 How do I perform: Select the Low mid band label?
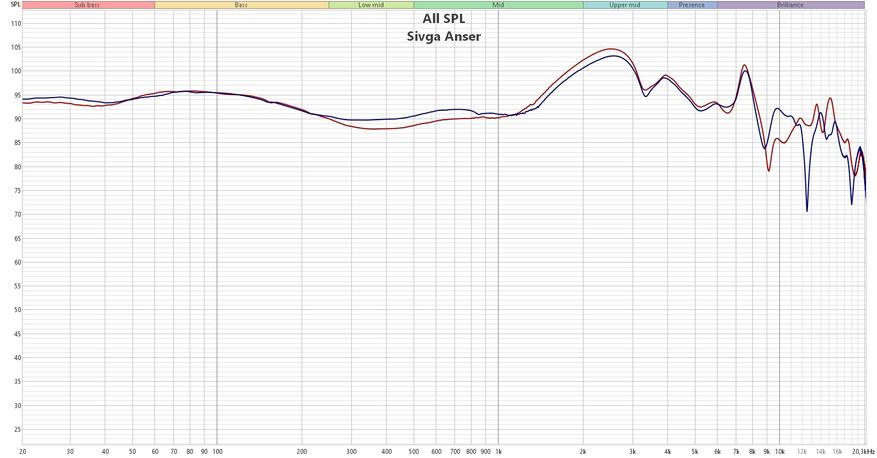pyautogui.click(x=371, y=5)
